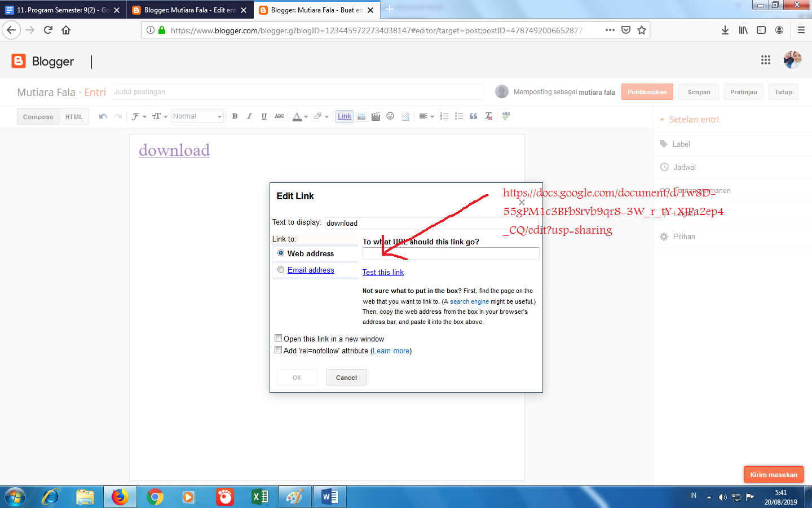
Task: Select the Insert video icon
Action: pos(376,116)
